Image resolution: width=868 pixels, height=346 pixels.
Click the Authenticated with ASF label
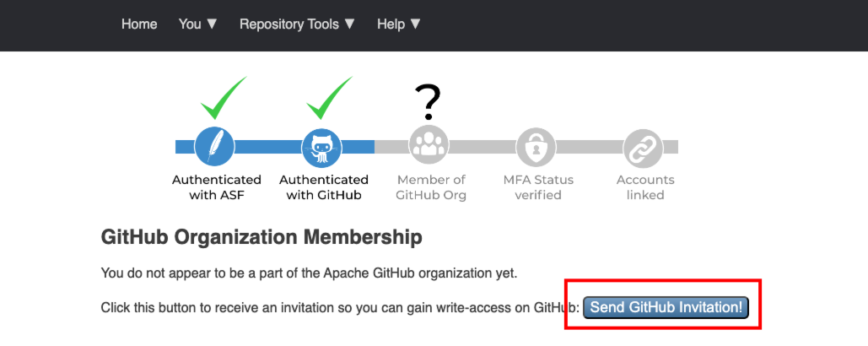point(217,187)
